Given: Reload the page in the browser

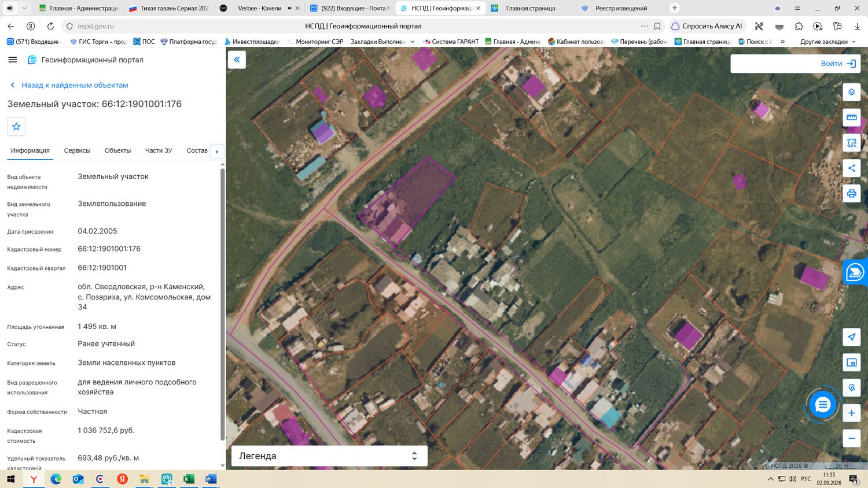Looking at the screenshot, I should click(x=50, y=26).
